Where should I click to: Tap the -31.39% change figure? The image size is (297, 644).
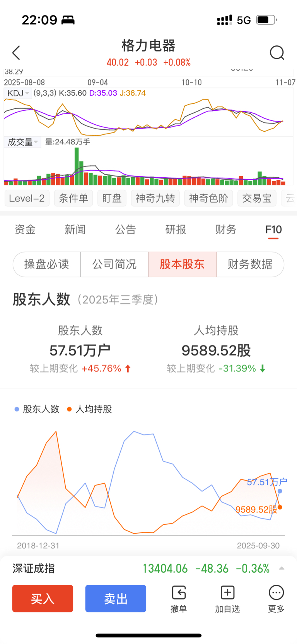tap(237, 368)
